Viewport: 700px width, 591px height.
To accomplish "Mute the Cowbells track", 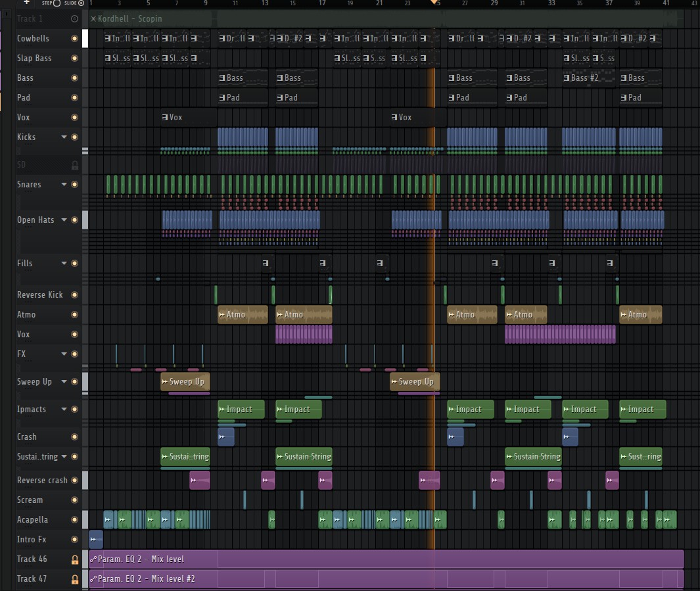I will (74, 38).
